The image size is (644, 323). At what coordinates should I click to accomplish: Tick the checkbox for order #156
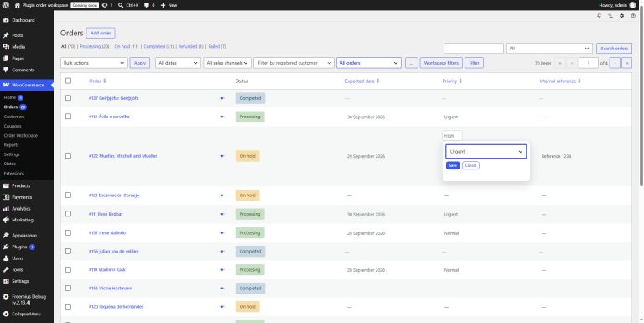click(68, 251)
